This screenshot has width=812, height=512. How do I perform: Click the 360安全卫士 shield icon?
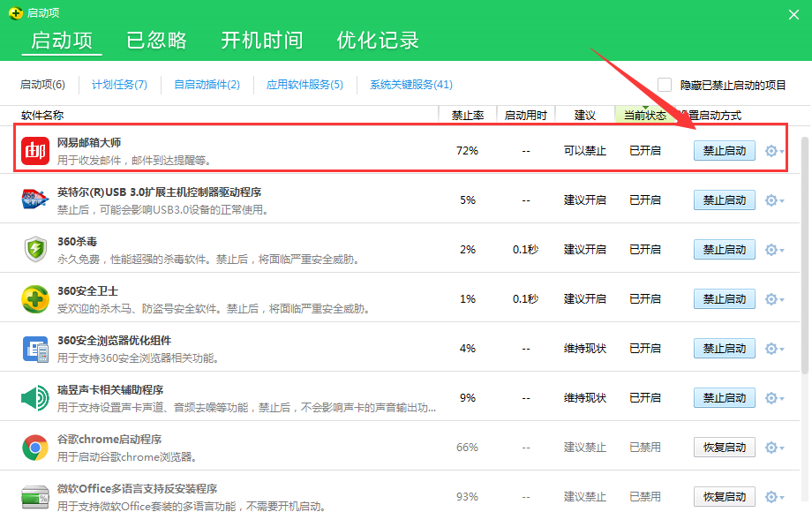pos(35,298)
